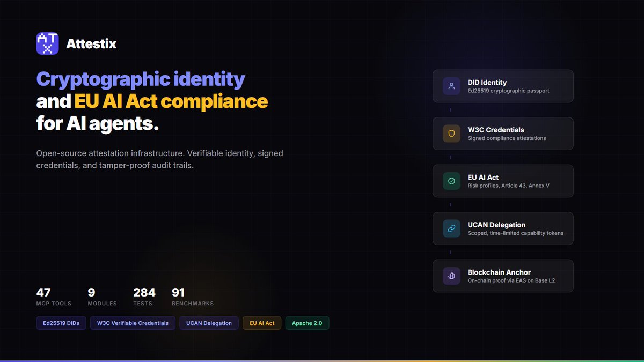Select the Ed25519 DIDs tag
This screenshot has height=362, width=644.
coord(61,323)
